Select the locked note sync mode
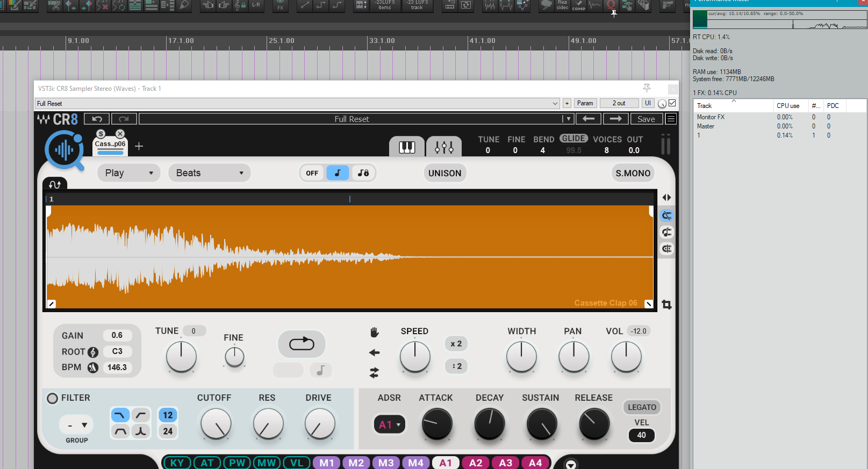Screen dimensions: 868x469 pyautogui.click(x=363, y=173)
